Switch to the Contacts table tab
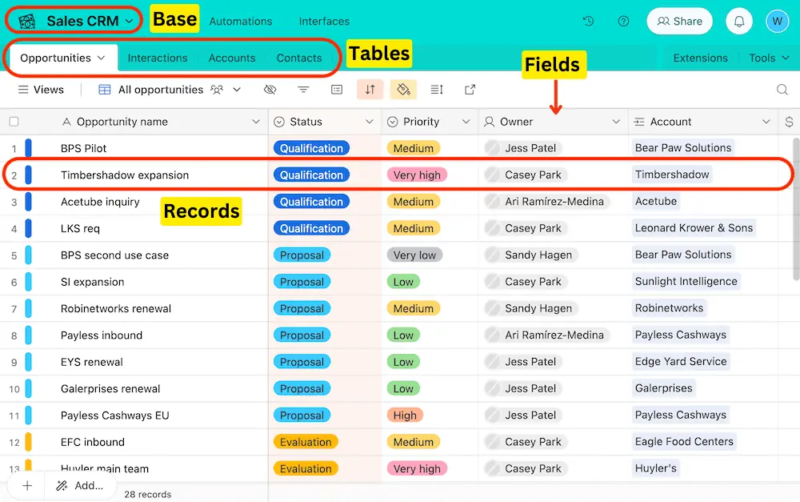 [x=299, y=58]
